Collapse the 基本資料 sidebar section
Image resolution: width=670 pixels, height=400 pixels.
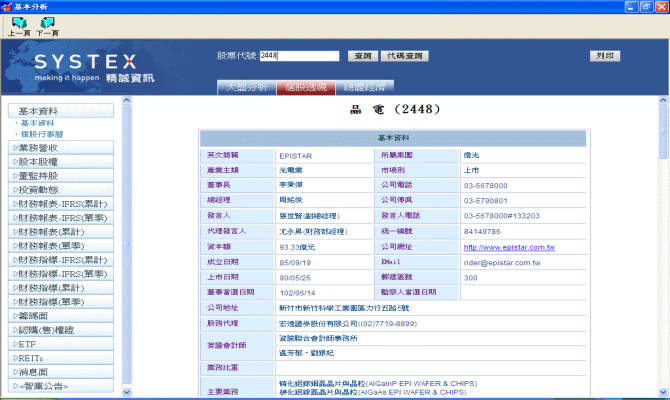(x=61, y=111)
